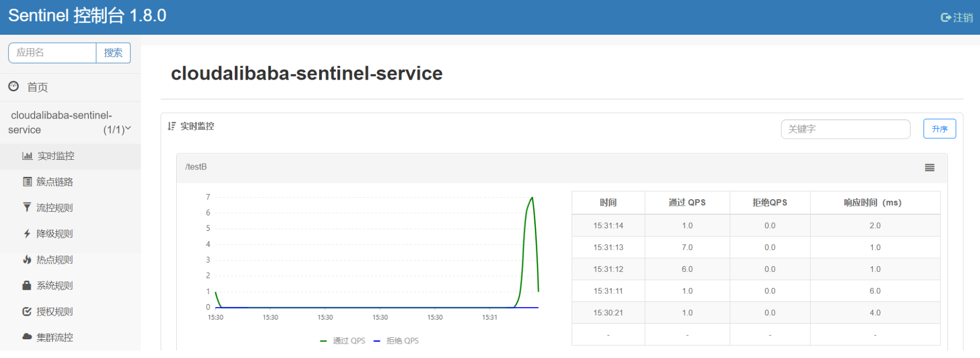Click the checkmark icon beside 授权规则

coord(27,312)
